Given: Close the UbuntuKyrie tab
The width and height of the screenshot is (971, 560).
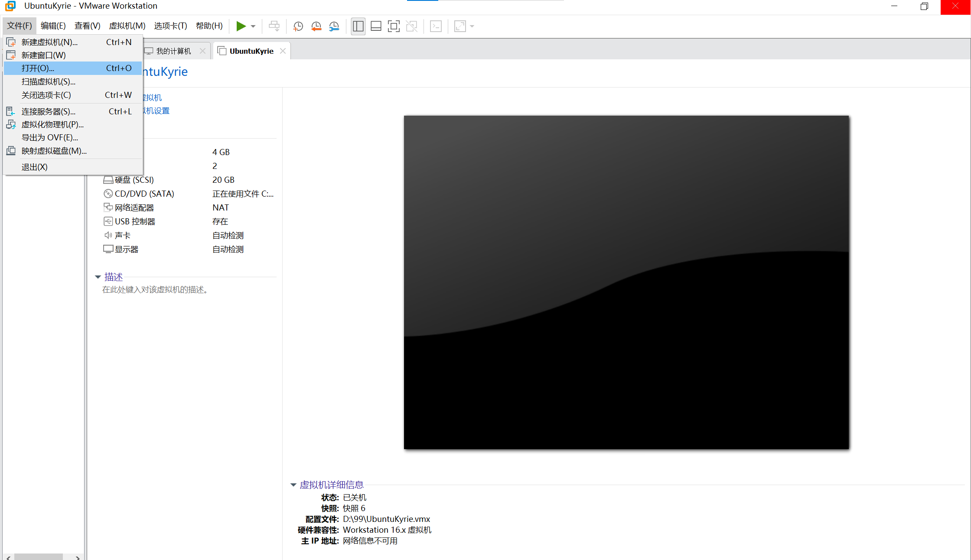Looking at the screenshot, I should tap(283, 51).
